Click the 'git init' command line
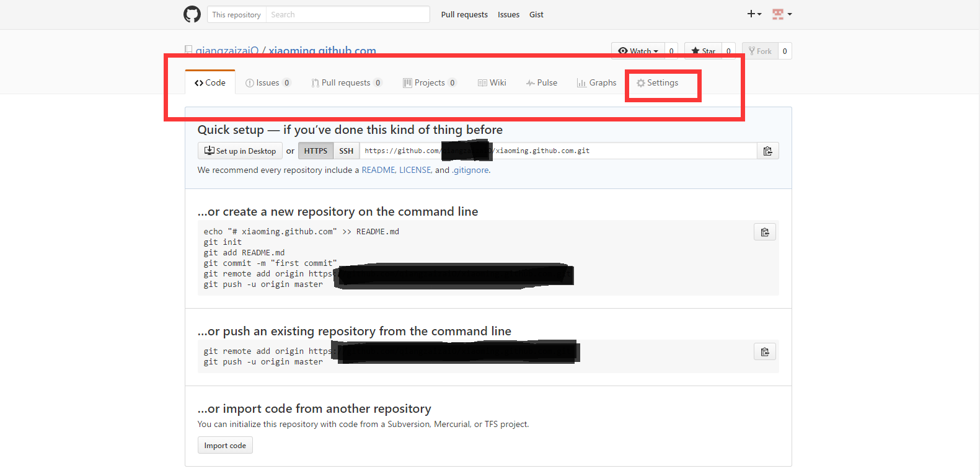This screenshot has width=980, height=476. (x=223, y=242)
